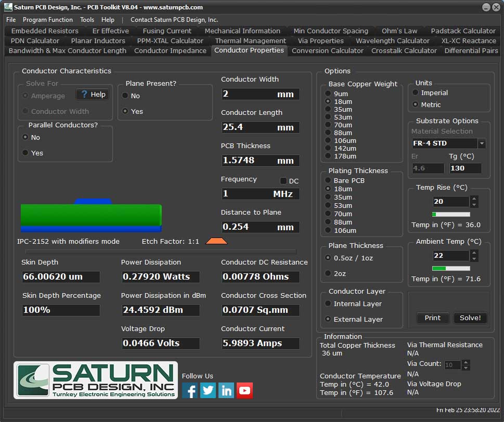Enable the DC frequency checkbox

pyautogui.click(x=283, y=181)
